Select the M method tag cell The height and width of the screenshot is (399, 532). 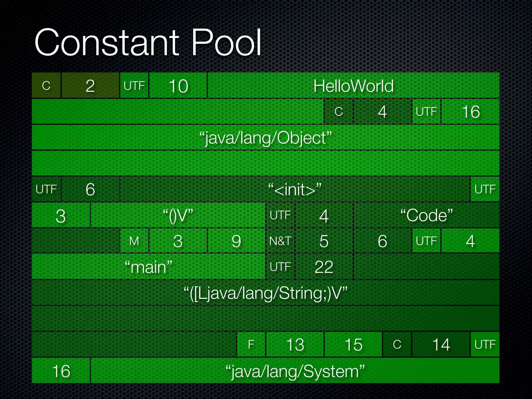(x=134, y=241)
